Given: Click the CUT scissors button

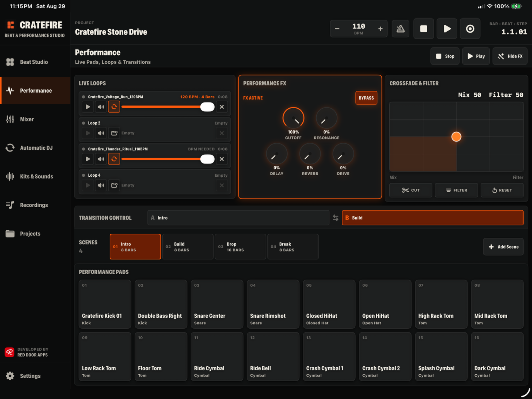Looking at the screenshot, I should click(x=410, y=190).
